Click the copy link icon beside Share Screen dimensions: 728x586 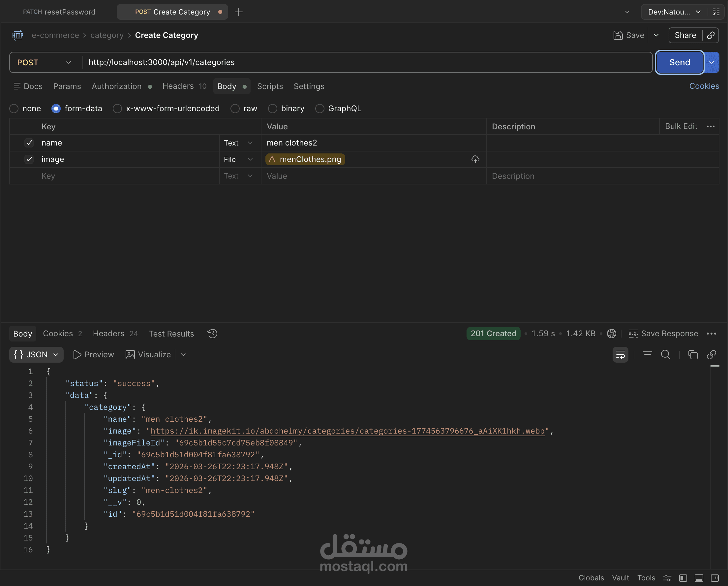click(x=711, y=35)
